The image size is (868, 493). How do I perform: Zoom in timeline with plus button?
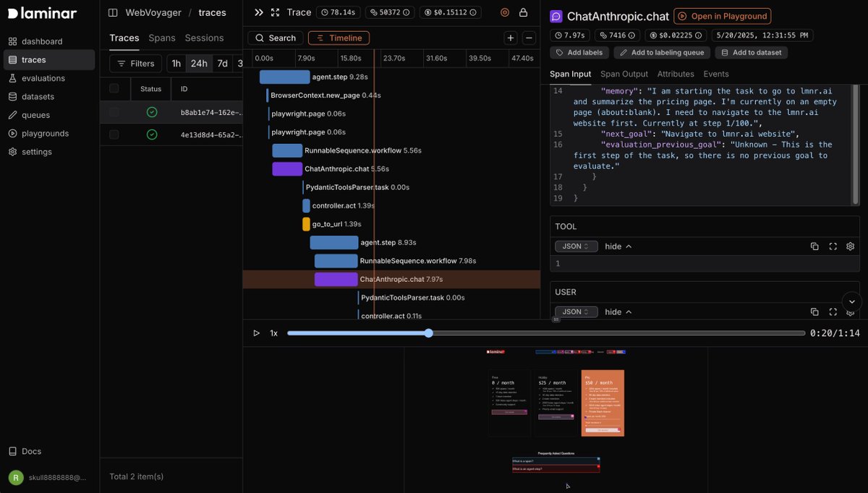point(511,38)
